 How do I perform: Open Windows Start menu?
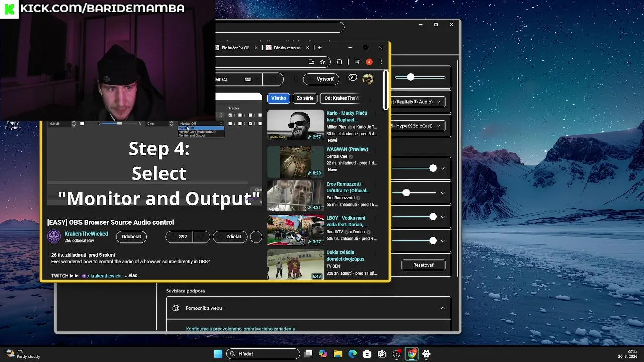point(218,354)
